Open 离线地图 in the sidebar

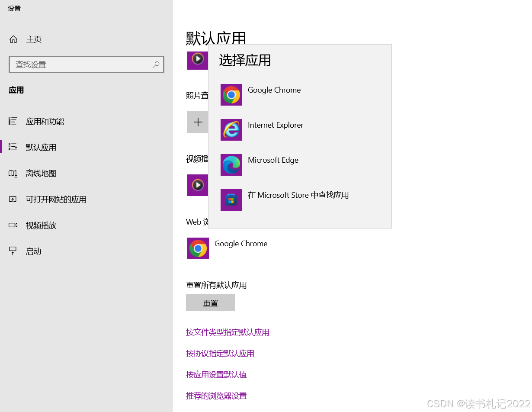[x=41, y=174]
